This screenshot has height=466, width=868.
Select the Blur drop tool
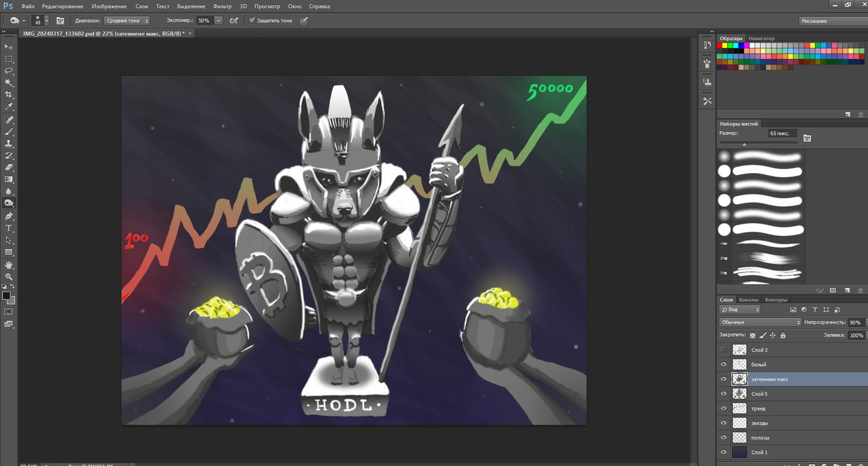point(9,191)
